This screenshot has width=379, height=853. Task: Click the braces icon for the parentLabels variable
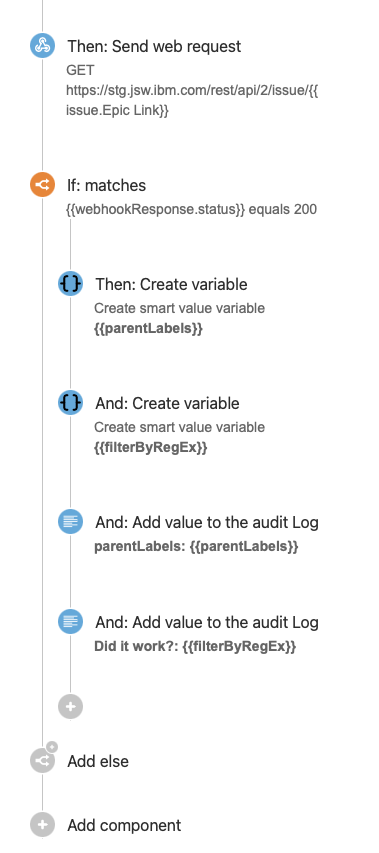point(71,284)
